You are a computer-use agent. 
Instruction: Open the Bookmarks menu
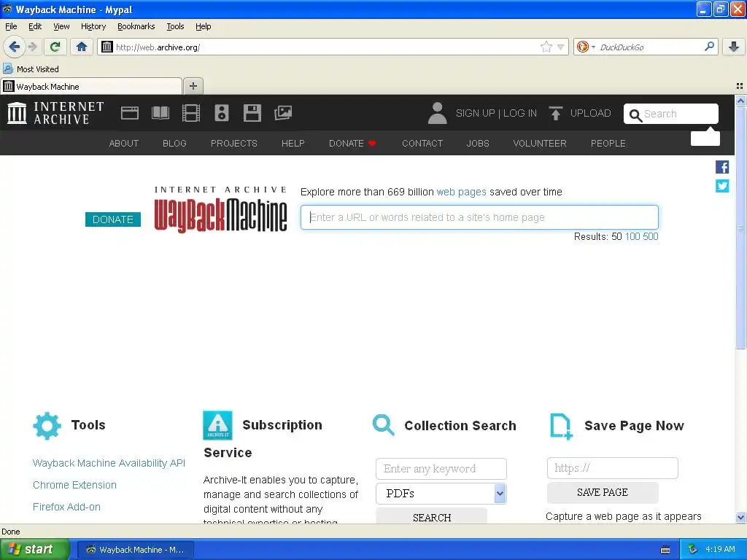point(136,26)
